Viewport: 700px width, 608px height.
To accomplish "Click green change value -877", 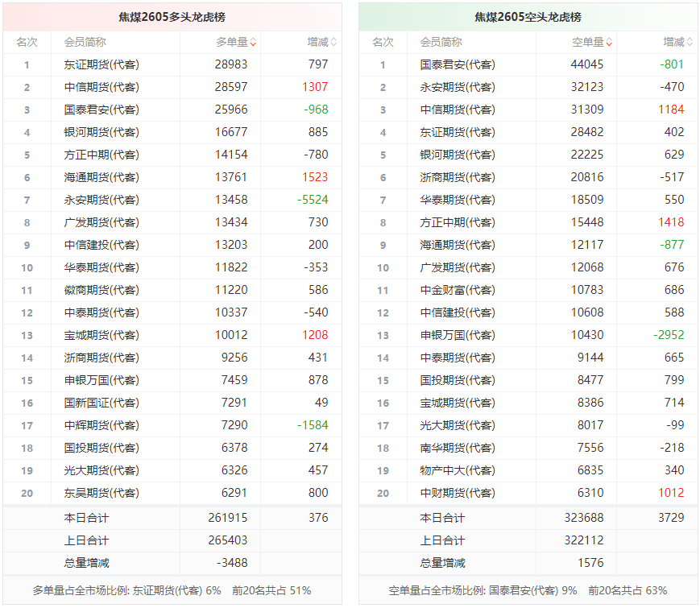I will 672,245.
